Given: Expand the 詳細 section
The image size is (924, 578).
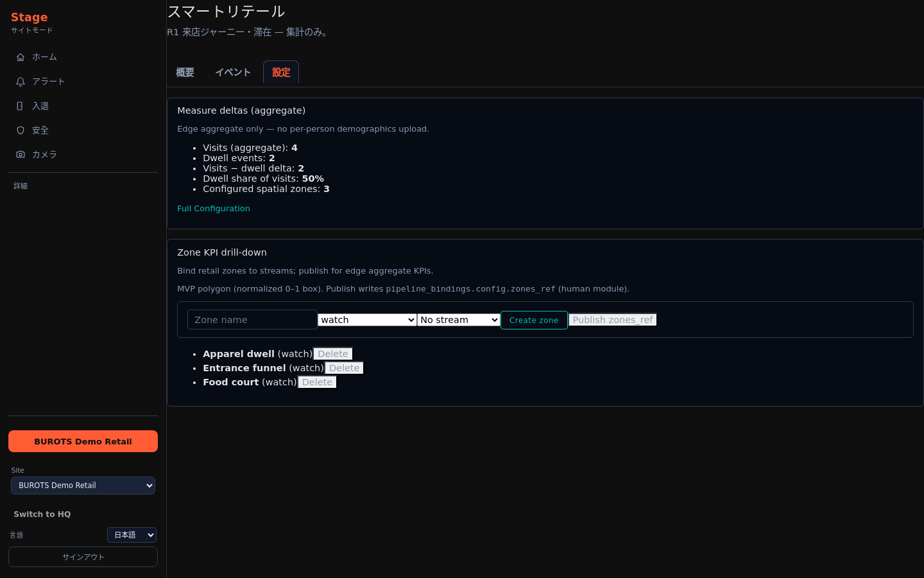Looking at the screenshot, I should click(x=21, y=186).
